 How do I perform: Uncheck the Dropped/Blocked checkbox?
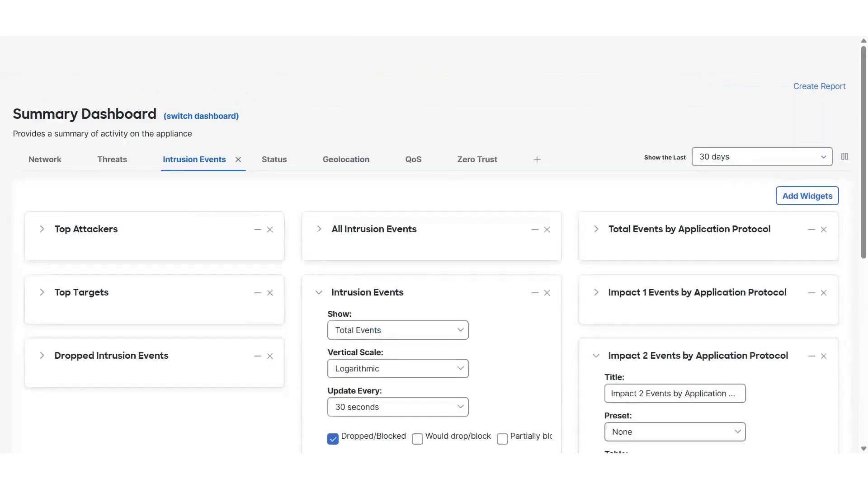click(x=333, y=439)
